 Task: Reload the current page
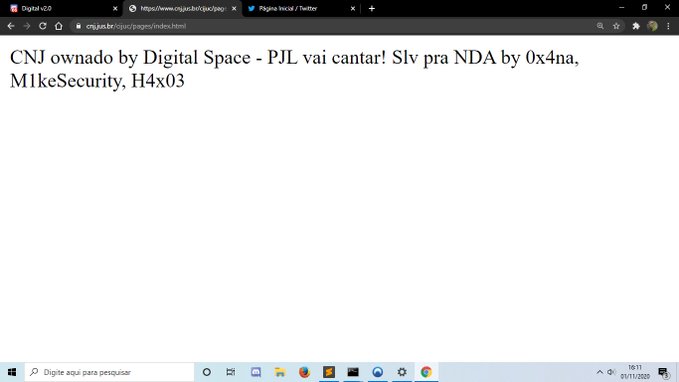point(42,26)
